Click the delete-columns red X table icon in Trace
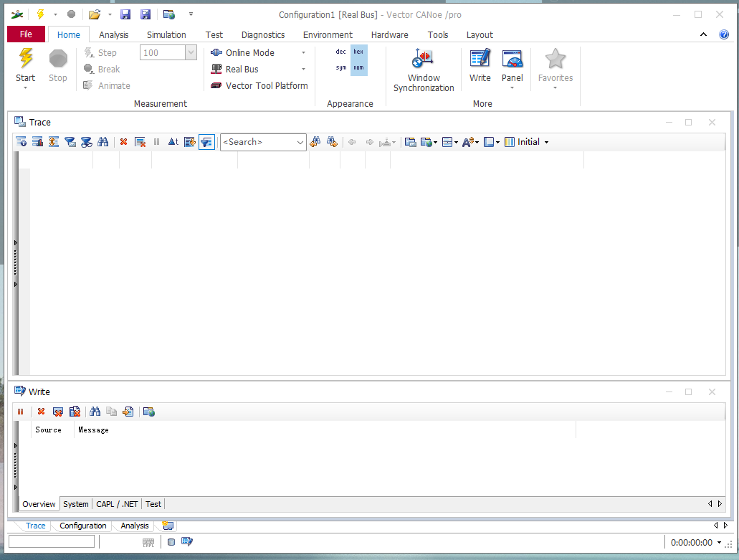This screenshot has width=739, height=560. 140,142
